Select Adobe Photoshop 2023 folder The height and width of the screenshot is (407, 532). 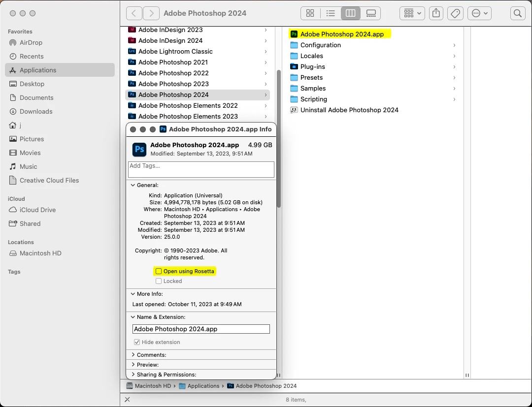[x=198, y=84]
